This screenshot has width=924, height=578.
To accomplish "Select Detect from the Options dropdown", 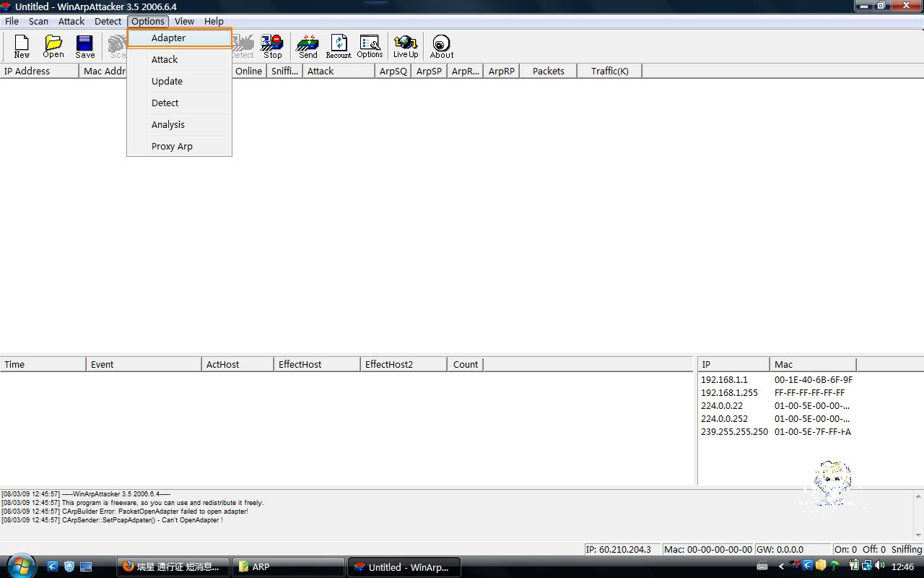I will (180, 103).
